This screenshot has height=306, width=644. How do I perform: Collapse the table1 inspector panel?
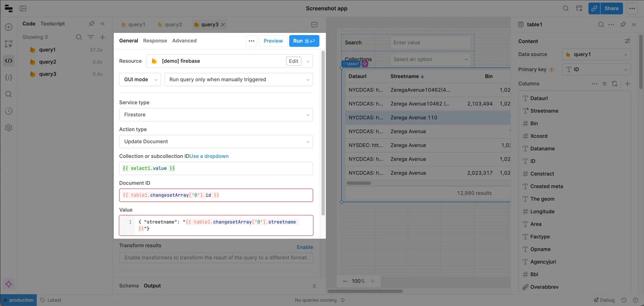(634, 24)
